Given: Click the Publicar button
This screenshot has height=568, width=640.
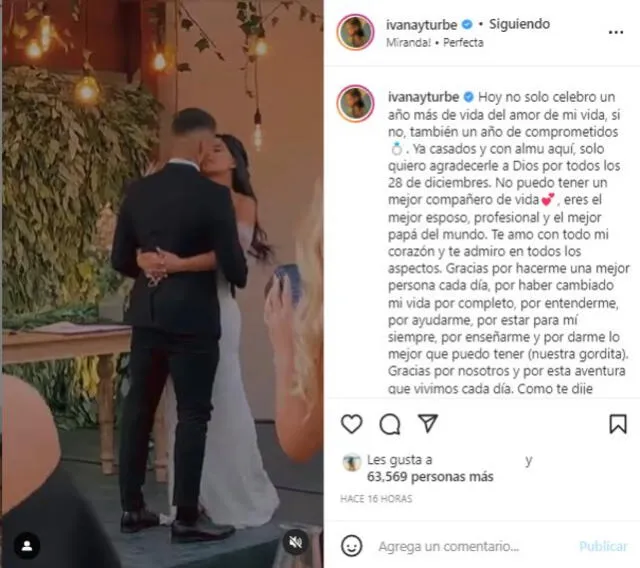Looking at the screenshot, I should 603,546.
